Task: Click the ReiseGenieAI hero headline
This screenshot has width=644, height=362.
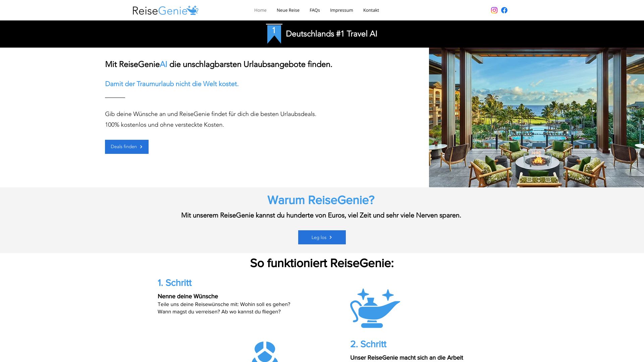Action: click(218, 64)
